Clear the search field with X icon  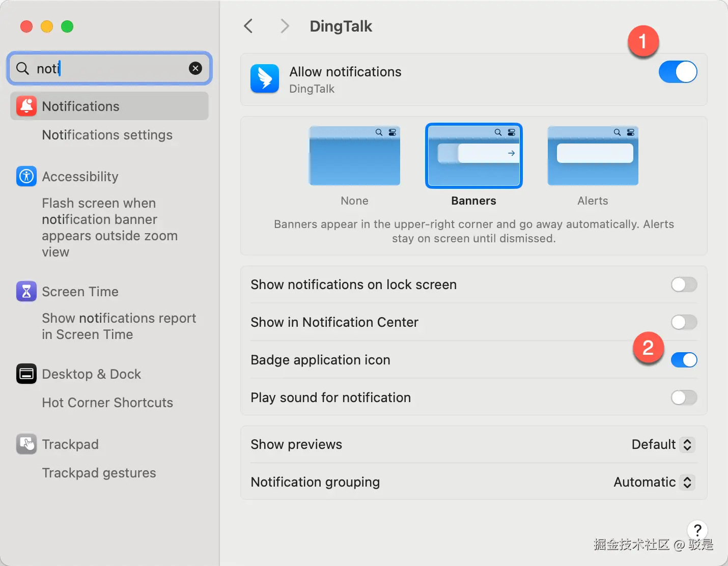click(x=195, y=68)
